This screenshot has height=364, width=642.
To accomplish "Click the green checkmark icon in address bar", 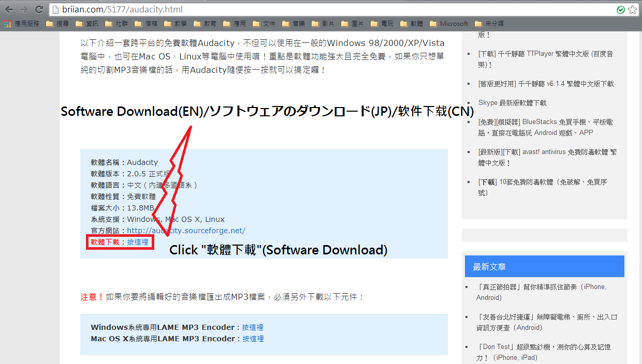I will [621, 9].
